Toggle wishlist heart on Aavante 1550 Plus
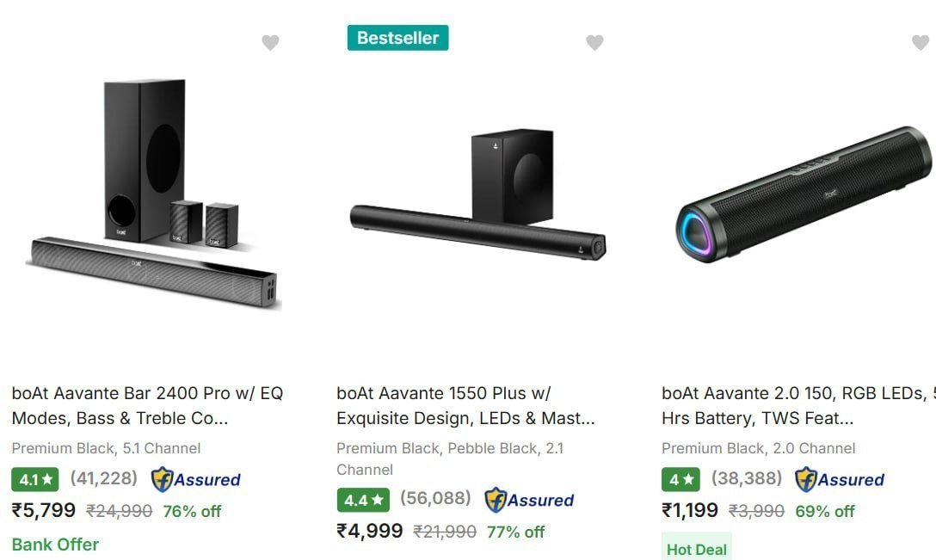The width and height of the screenshot is (936, 560). 594,42
